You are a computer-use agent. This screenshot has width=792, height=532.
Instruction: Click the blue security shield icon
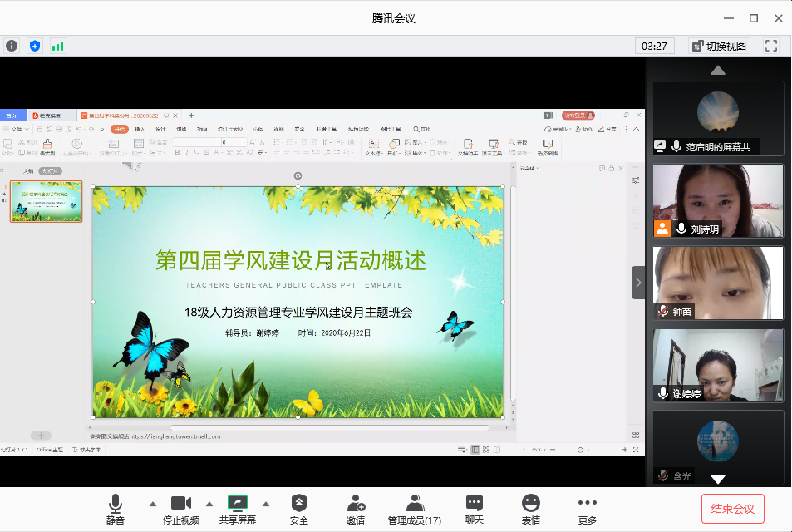[x=35, y=46]
